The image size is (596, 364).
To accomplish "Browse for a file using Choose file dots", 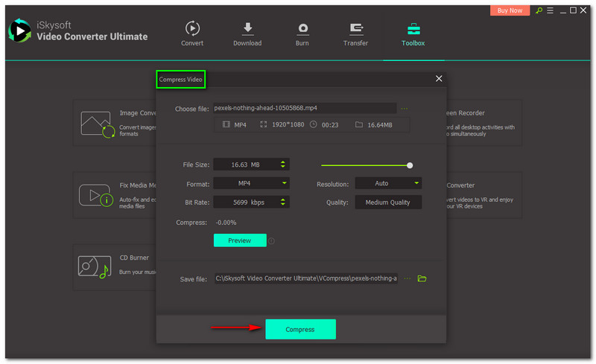I will (x=405, y=109).
